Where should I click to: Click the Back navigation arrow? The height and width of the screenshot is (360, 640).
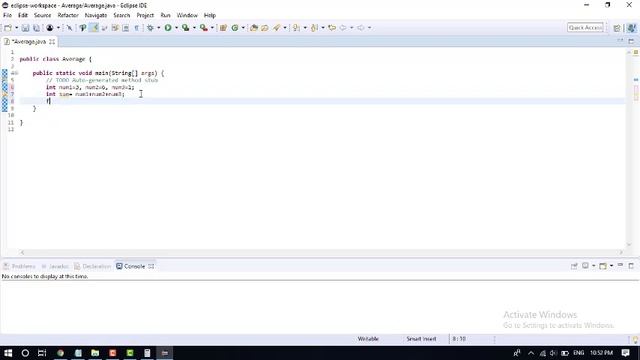(343, 28)
